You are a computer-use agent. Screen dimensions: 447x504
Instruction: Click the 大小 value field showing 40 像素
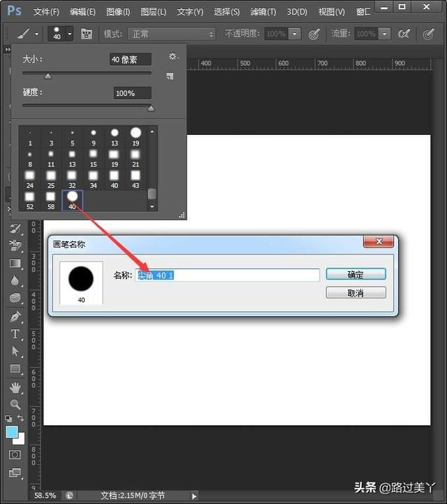131,59
